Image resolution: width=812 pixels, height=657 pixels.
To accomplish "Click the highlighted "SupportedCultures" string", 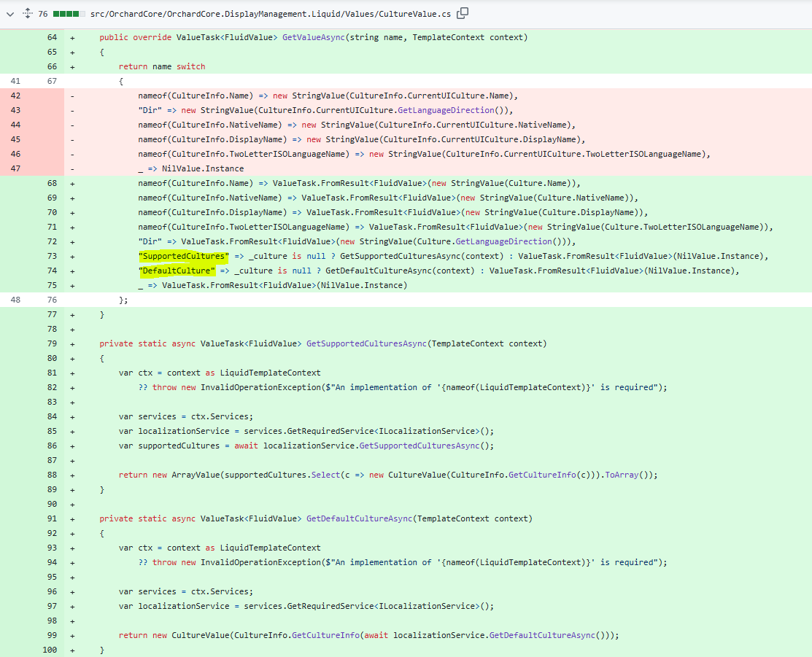I will (183, 256).
